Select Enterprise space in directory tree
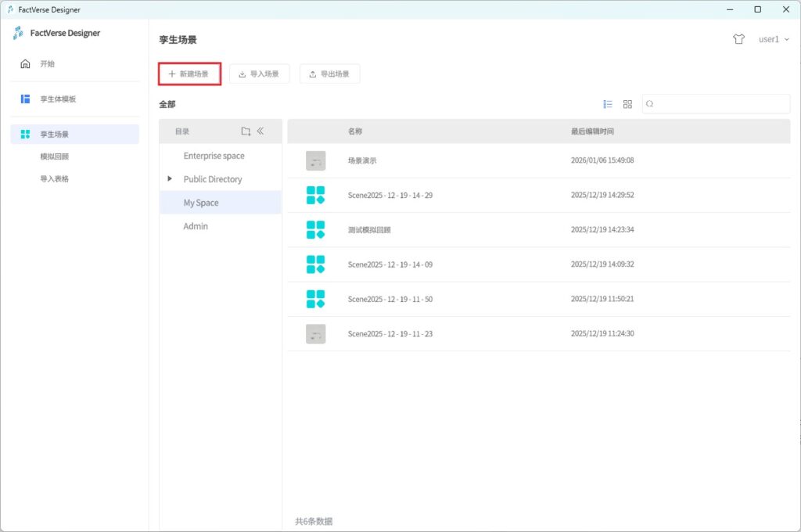 (x=214, y=156)
